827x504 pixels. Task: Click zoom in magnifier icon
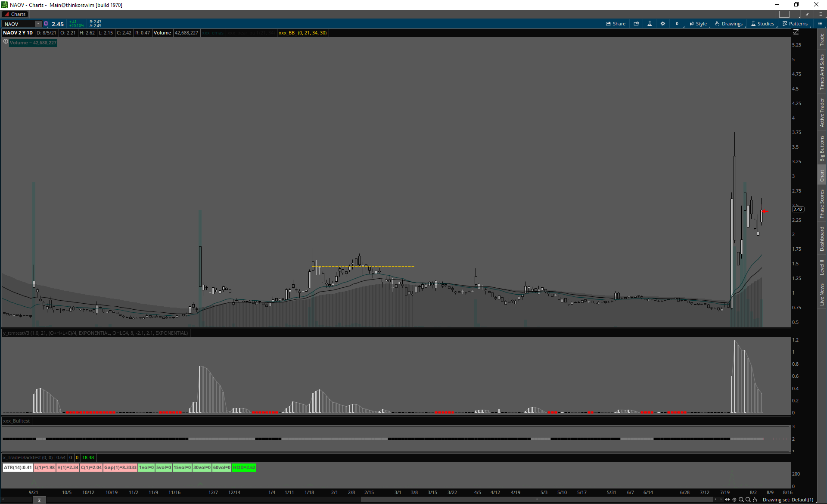(741, 500)
